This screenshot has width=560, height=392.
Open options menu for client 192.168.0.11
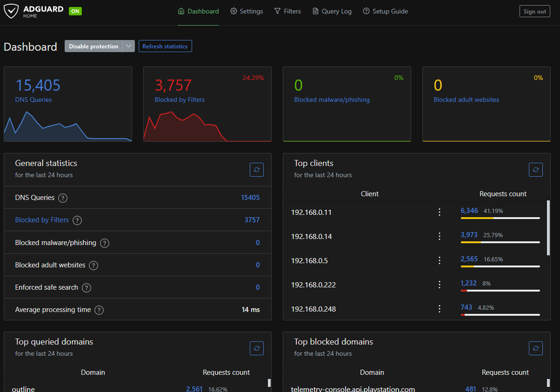(x=439, y=213)
